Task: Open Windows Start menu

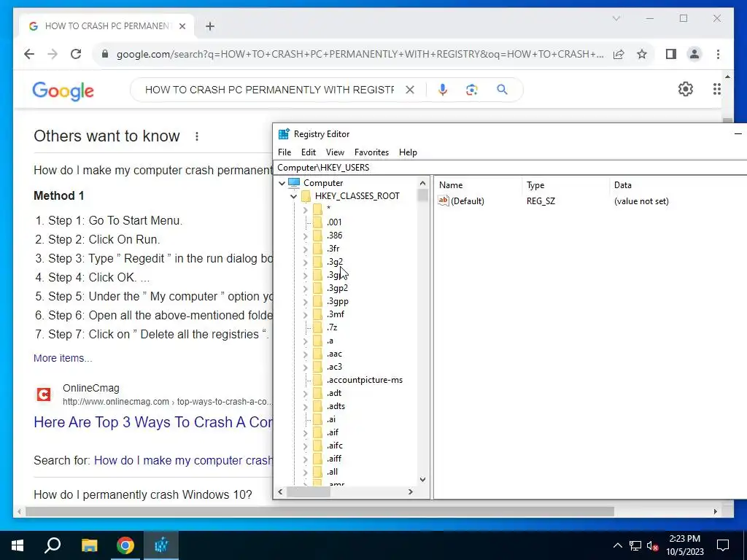Action: (x=18, y=545)
